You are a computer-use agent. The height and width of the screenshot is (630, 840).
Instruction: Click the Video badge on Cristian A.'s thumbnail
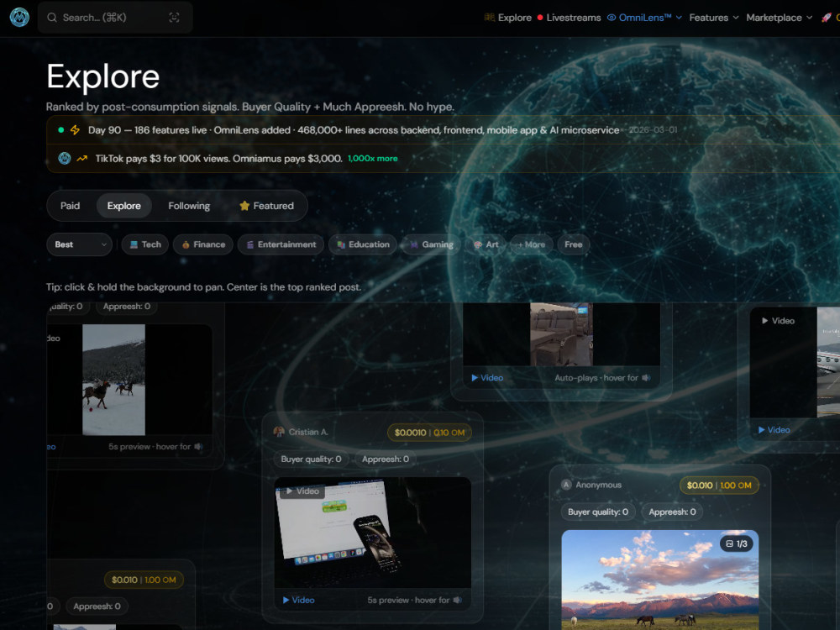pyautogui.click(x=302, y=491)
